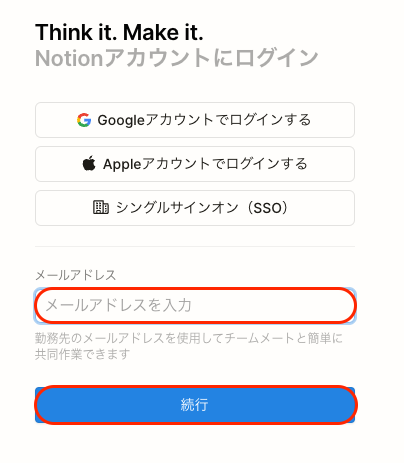The width and height of the screenshot is (404, 463).
Task: Click the メールアドレス field label
Action: pyautogui.click(x=76, y=275)
